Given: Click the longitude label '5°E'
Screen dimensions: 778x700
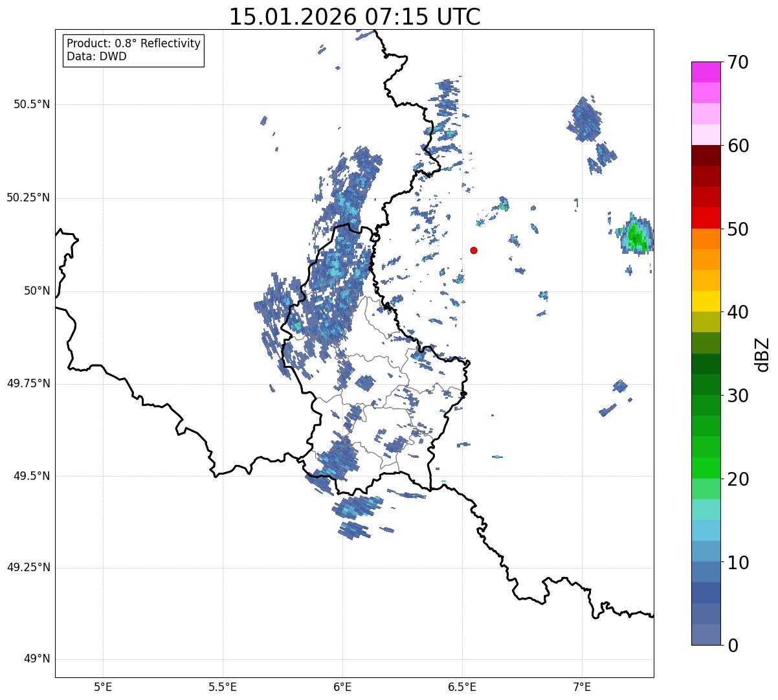Looking at the screenshot, I should [103, 688].
